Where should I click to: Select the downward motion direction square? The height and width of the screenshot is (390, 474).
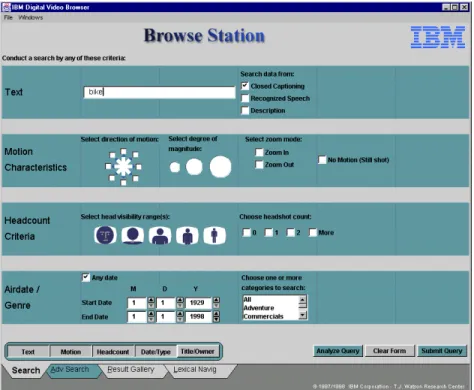(x=123, y=182)
